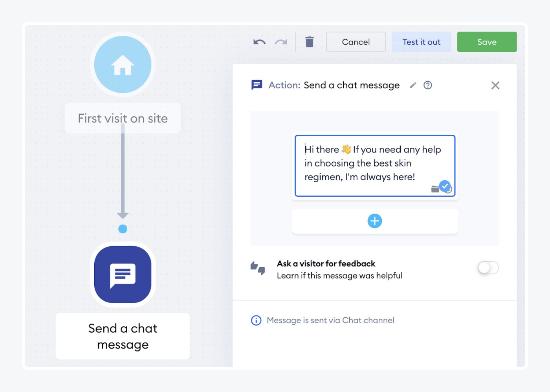Click 'Message is sent via Chat channel' text

click(330, 321)
